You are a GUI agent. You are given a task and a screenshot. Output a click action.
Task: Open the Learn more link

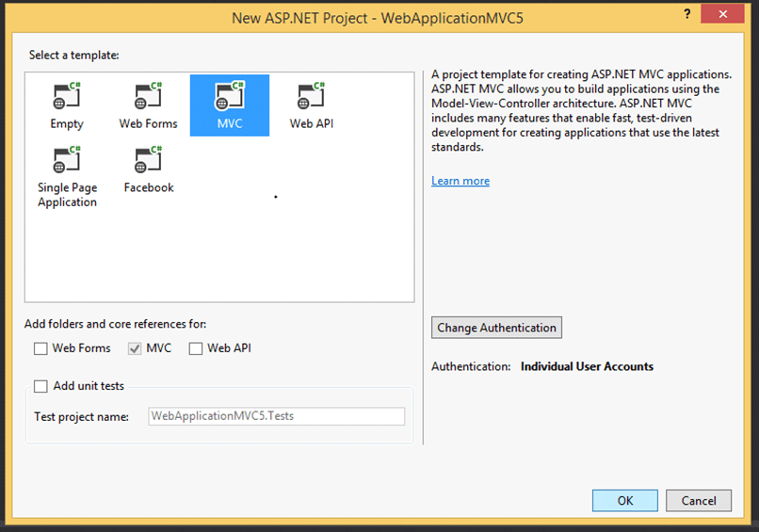point(460,181)
